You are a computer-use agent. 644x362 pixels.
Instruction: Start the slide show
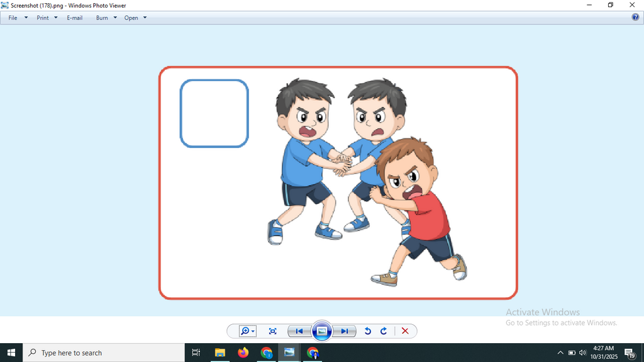(x=321, y=331)
